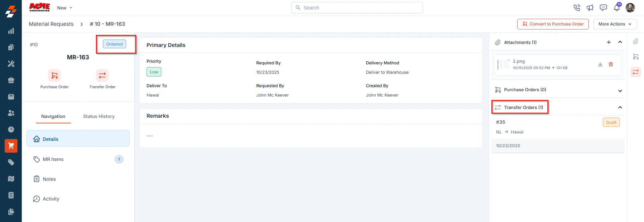Click the '# 10 - MR-163' breadcrumb text
This screenshot has height=222, width=644.
(x=107, y=24)
